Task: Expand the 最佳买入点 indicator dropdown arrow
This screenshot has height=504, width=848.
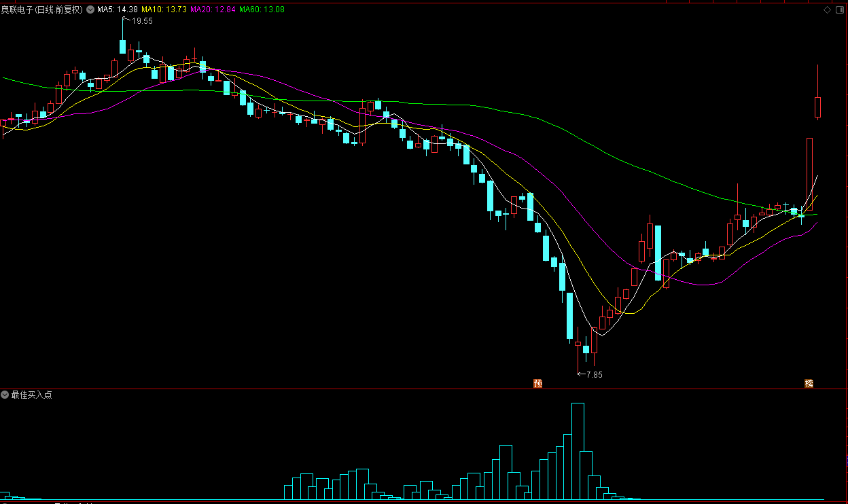Action: point(5,395)
